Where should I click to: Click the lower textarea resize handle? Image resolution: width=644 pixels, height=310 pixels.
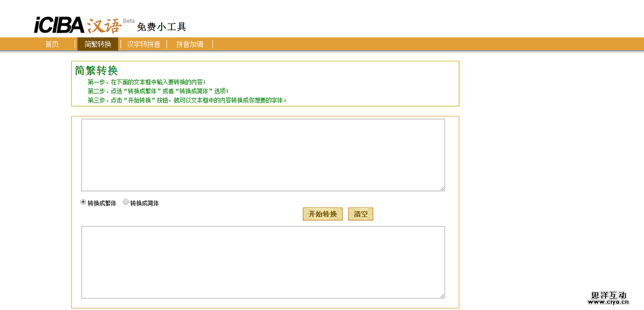coord(442,295)
